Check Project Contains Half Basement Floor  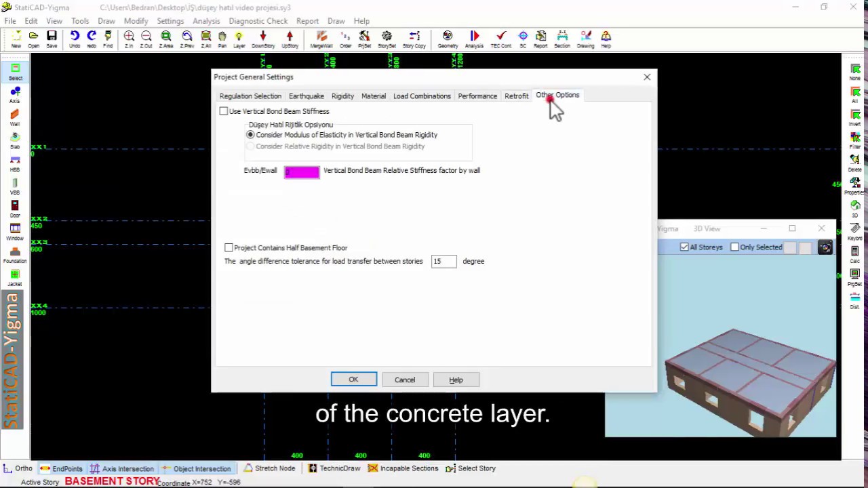click(229, 248)
